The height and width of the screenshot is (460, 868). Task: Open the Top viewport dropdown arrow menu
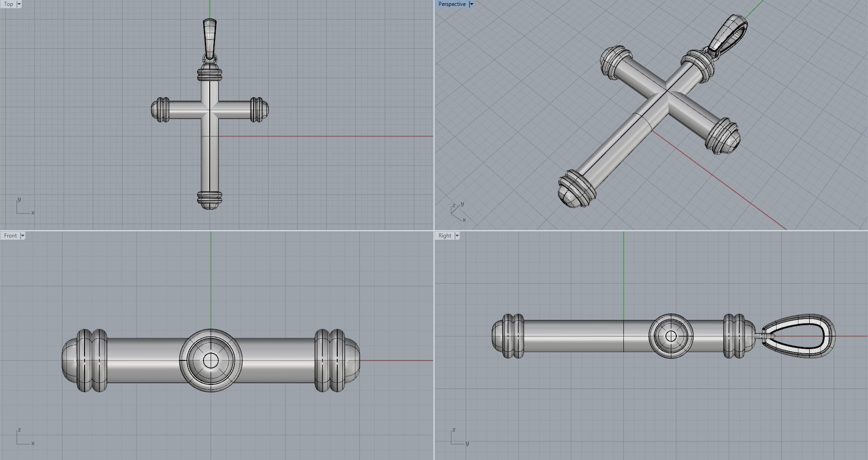point(19,4)
